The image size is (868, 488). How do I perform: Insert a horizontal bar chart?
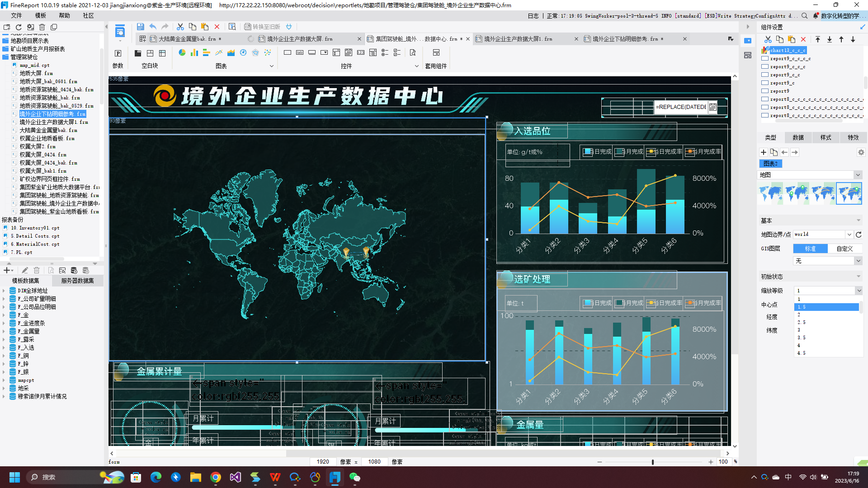point(206,53)
